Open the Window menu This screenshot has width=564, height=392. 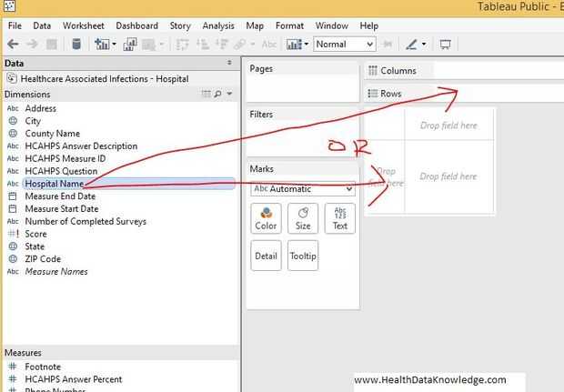point(332,25)
